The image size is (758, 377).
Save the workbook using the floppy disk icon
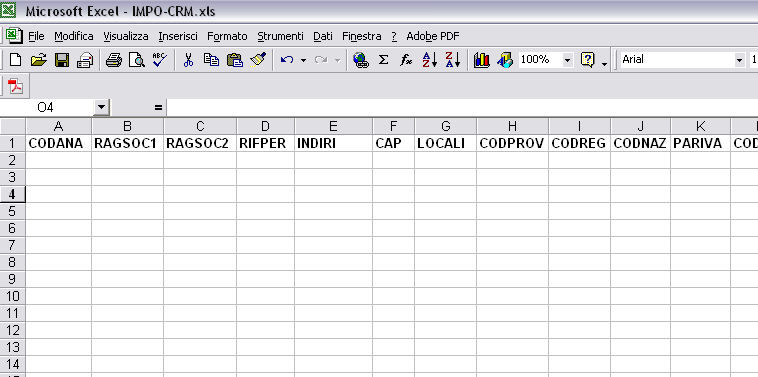tap(62, 60)
